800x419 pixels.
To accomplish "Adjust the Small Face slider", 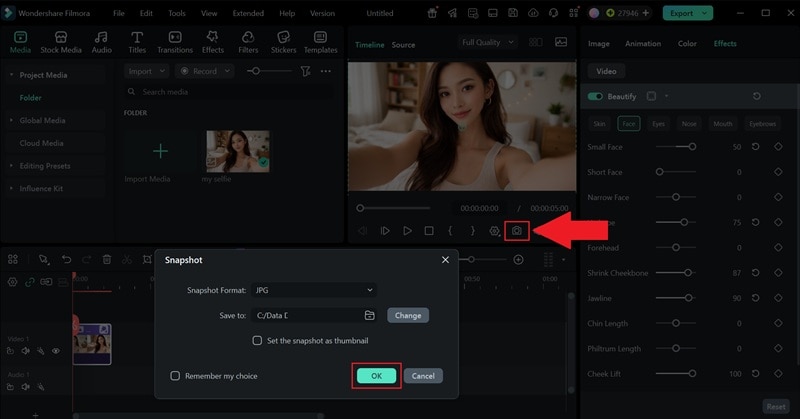I will 676,146.
